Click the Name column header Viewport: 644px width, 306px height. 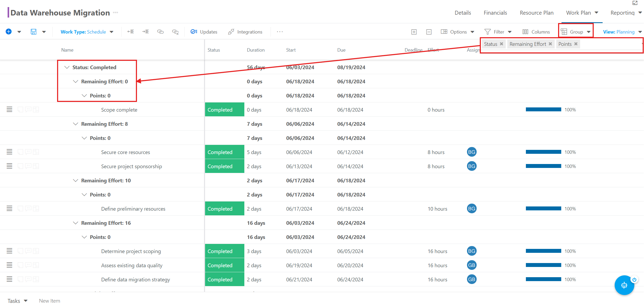coord(67,50)
